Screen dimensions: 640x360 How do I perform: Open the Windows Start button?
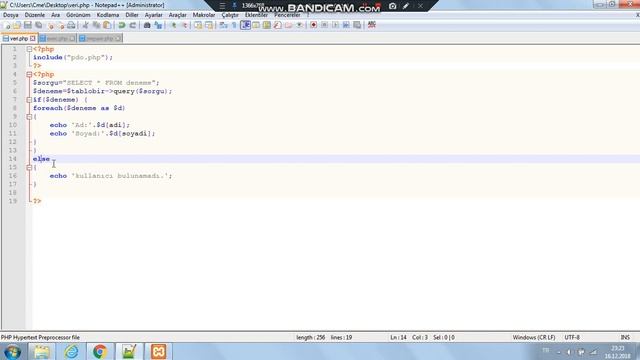tap(12, 351)
